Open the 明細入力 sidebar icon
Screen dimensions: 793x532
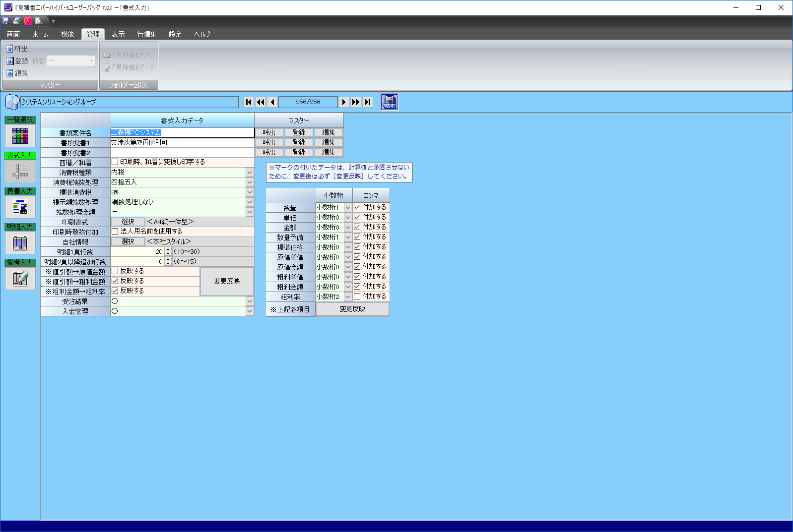click(x=20, y=243)
